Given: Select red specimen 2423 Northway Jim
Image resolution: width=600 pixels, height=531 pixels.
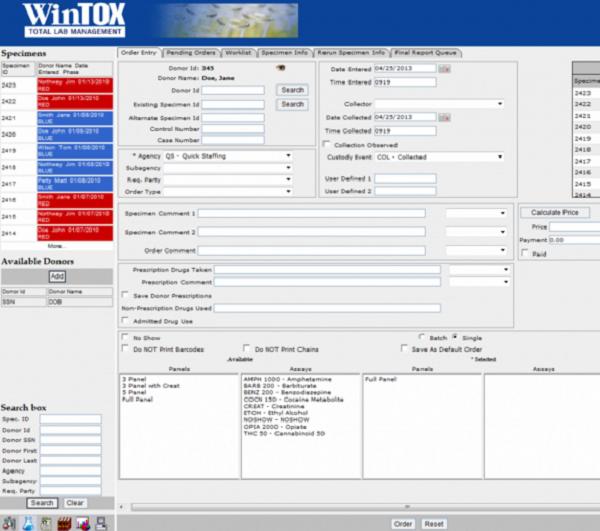Looking at the screenshot, I should pos(75,85).
